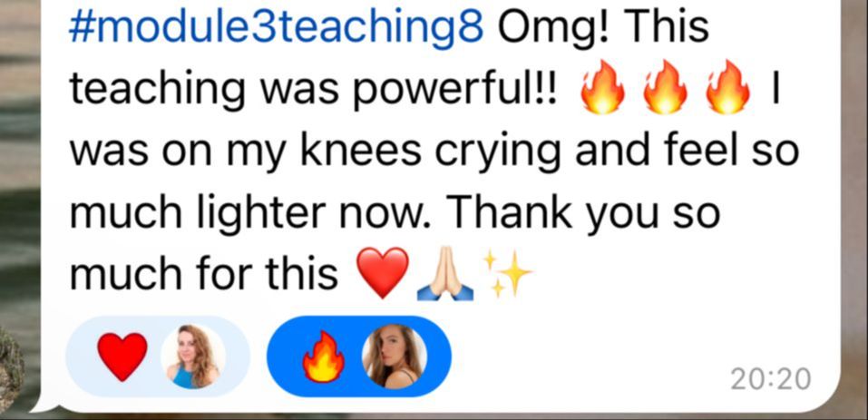Click the words 'Thank you so'
The width and height of the screenshot is (868, 420).
pyautogui.click(x=584, y=213)
